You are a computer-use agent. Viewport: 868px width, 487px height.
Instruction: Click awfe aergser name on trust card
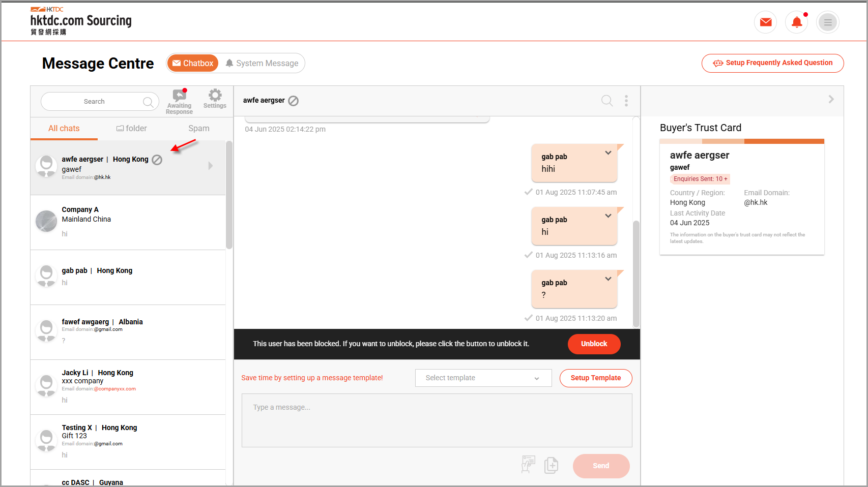[x=700, y=155]
